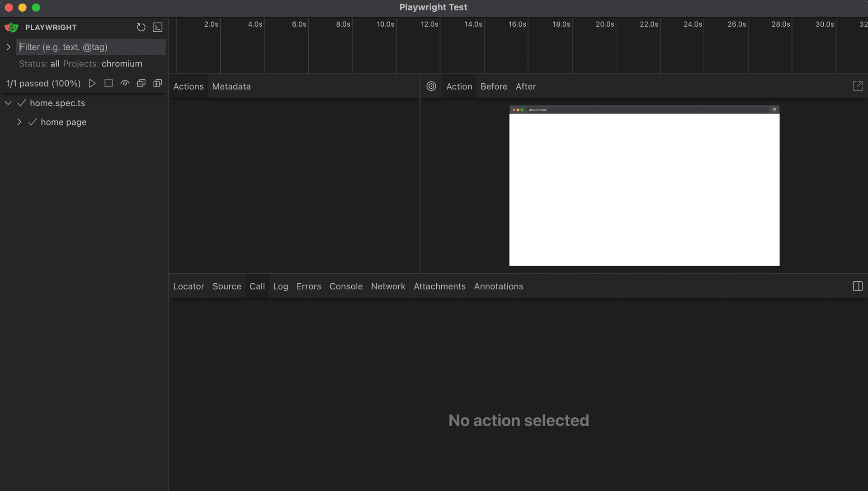Run all tests with play icon
The height and width of the screenshot is (491, 868).
click(x=92, y=83)
